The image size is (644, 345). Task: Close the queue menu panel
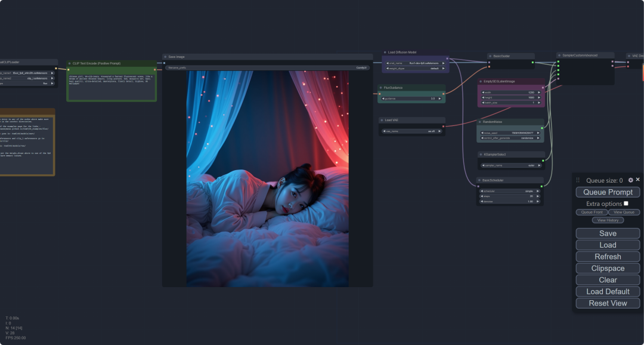click(638, 180)
